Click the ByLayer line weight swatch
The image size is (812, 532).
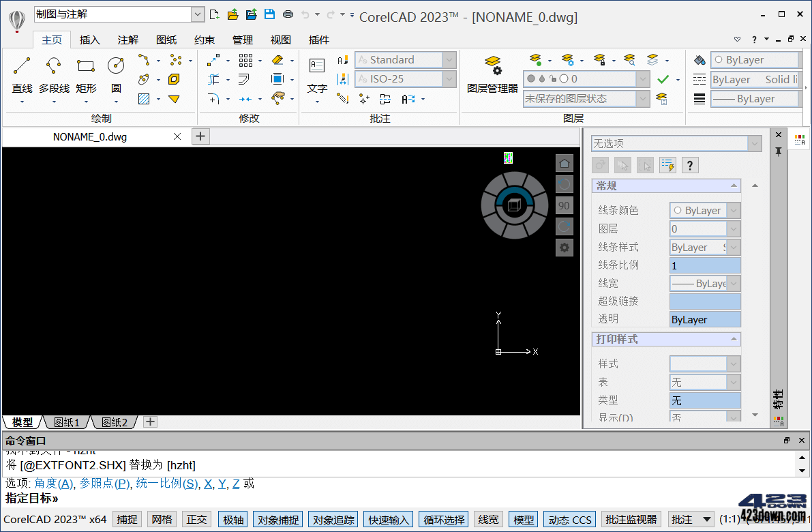755,98
